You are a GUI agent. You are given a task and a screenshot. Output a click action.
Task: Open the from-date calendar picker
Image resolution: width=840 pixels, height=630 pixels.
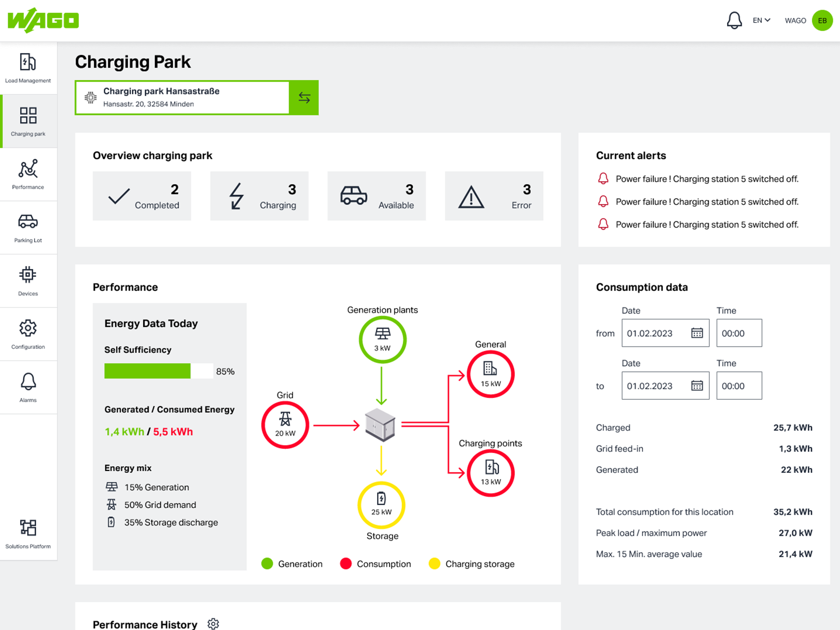697,333
